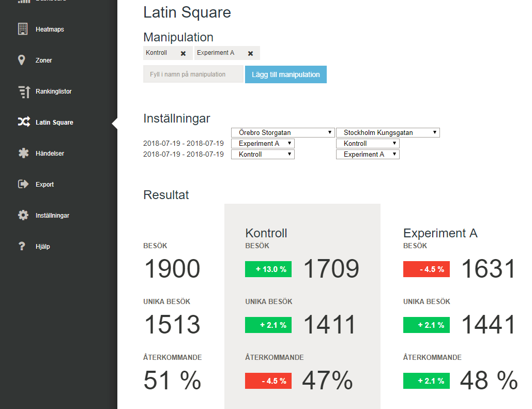
Task: Open first-row Kontroll dropdown under Stockholm
Action: [x=368, y=143]
